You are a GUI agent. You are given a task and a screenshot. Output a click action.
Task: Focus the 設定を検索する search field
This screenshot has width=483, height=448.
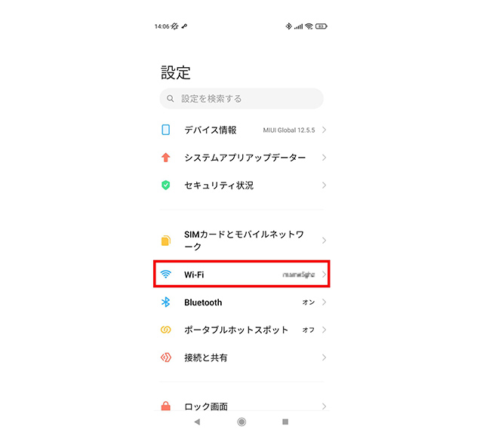pos(241,99)
